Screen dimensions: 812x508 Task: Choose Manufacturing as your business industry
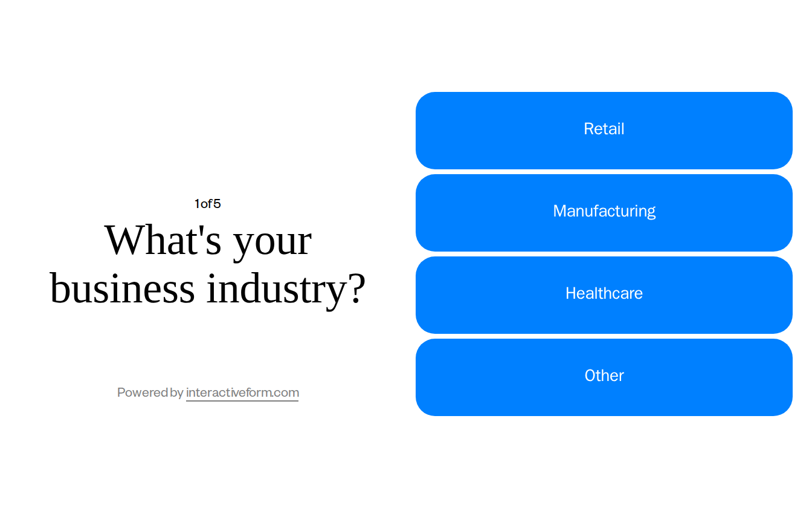pos(604,212)
